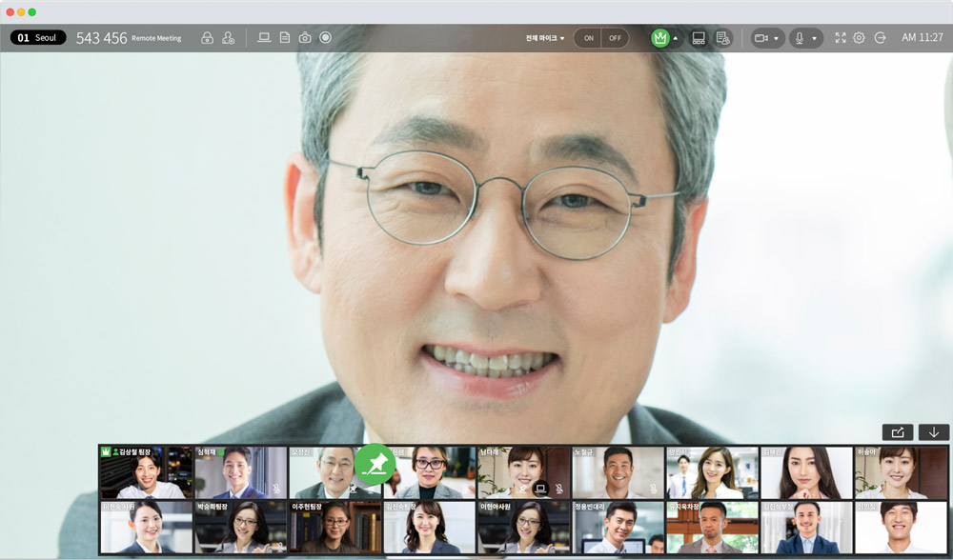Open the attendee list panel icon
The height and width of the screenshot is (560, 953).
click(722, 38)
